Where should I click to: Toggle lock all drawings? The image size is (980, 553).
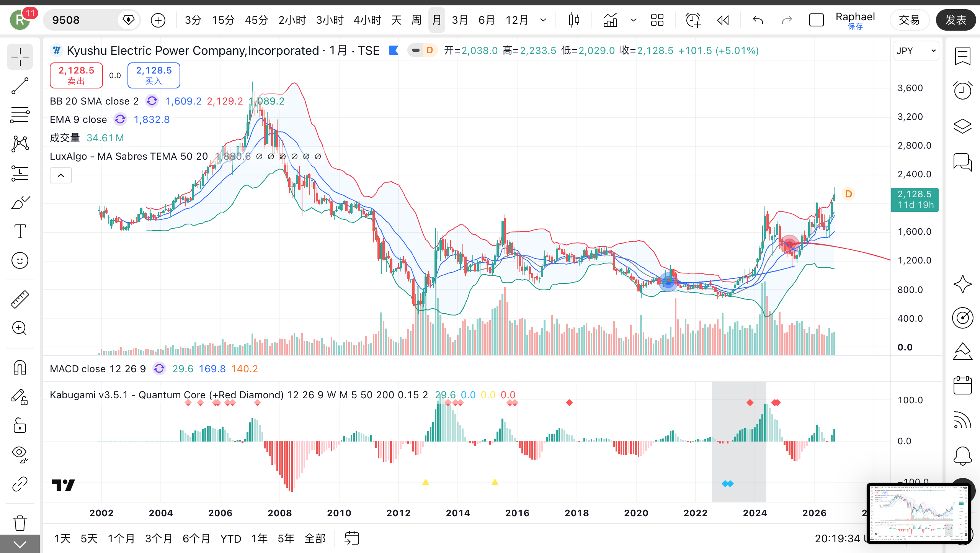click(x=20, y=425)
